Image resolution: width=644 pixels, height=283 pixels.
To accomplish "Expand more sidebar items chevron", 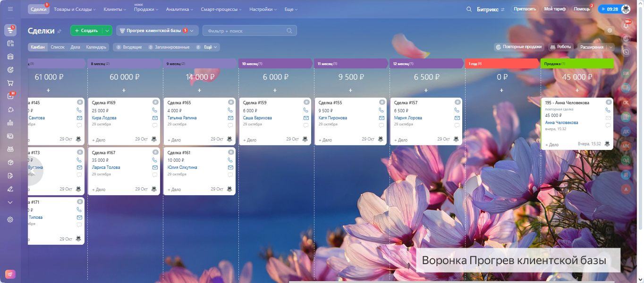I will [x=10, y=202].
